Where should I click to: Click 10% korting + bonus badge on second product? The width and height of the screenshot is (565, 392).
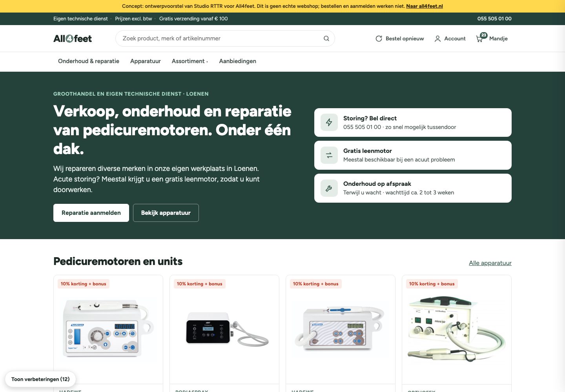point(199,284)
